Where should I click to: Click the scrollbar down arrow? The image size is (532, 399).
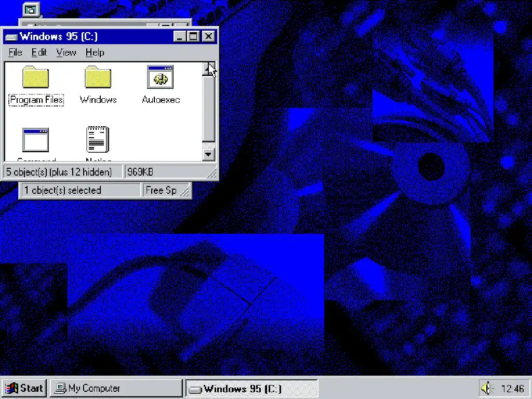tap(208, 154)
